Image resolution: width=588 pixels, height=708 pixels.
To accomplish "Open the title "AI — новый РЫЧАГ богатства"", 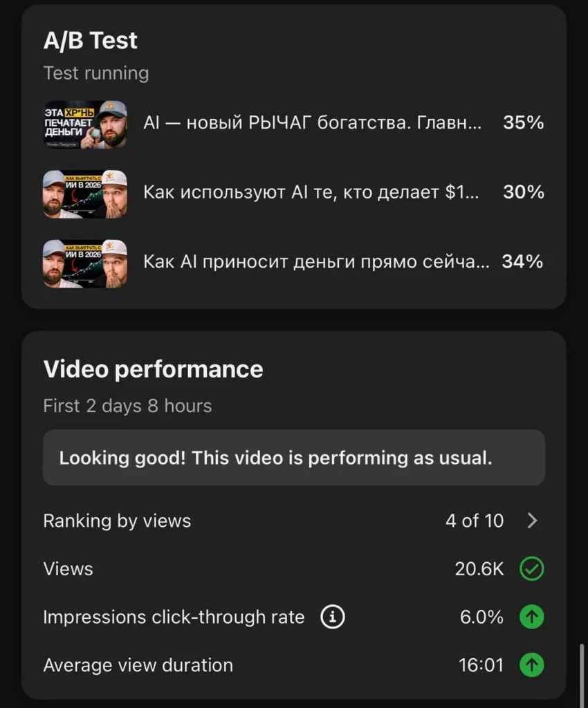I will [x=311, y=124].
